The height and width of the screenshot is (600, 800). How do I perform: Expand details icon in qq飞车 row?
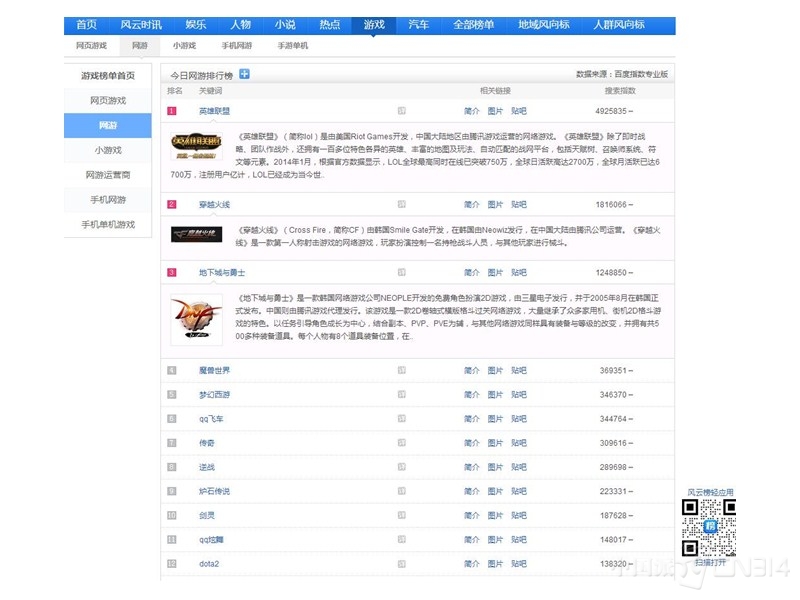[x=402, y=419]
